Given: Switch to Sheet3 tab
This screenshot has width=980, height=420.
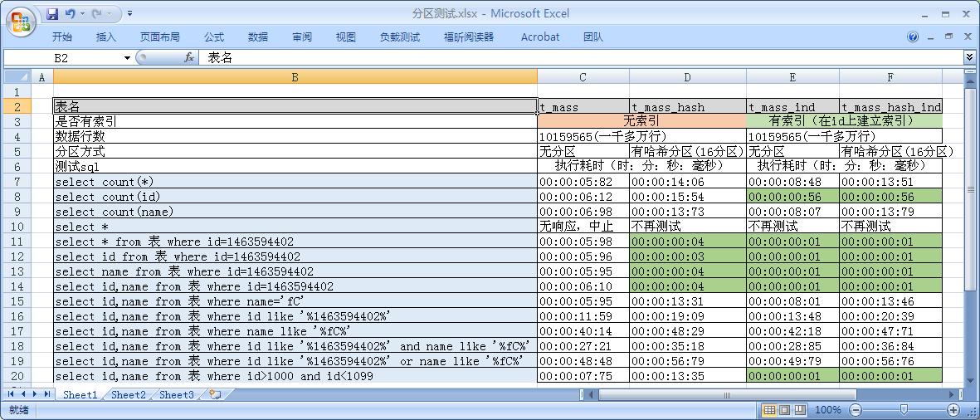Looking at the screenshot, I should point(176,394).
